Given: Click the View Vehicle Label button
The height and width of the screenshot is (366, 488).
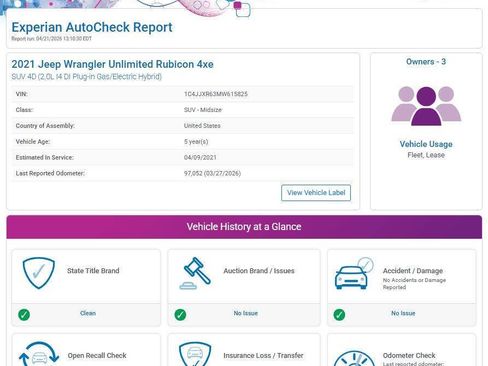Looking at the screenshot, I should coord(316,193).
